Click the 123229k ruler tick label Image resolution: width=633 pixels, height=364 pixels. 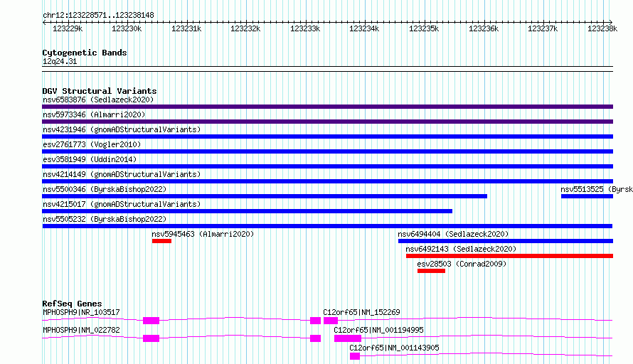(68, 28)
